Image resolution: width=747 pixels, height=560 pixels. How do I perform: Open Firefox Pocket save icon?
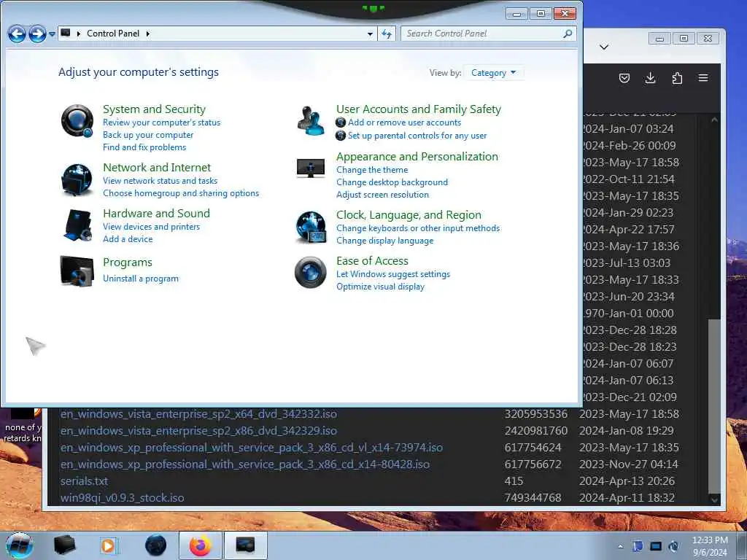point(624,78)
